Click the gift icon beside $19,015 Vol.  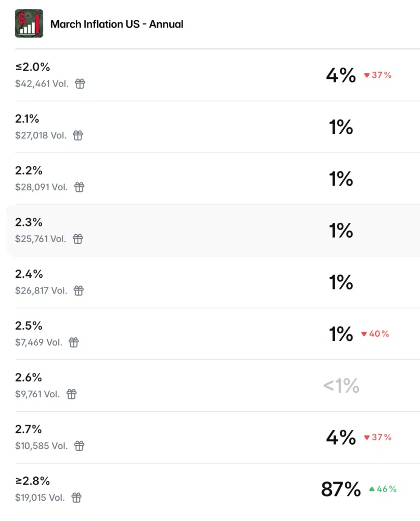[x=76, y=498]
